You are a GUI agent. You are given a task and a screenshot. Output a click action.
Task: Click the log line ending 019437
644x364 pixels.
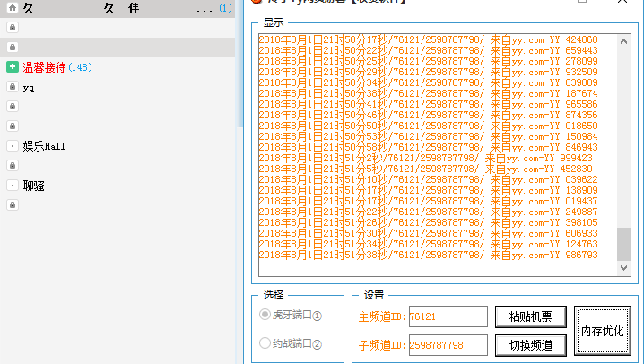429,201
